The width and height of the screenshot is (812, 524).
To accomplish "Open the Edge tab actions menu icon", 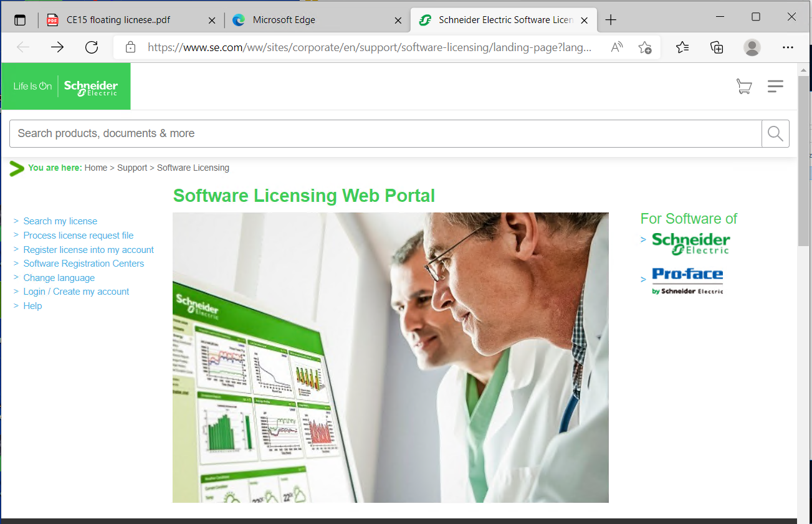I will pyautogui.click(x=20, y=20).
